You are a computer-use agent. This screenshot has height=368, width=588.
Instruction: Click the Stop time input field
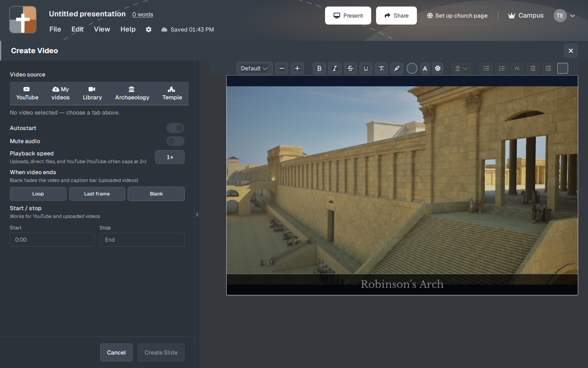[142, 240]
